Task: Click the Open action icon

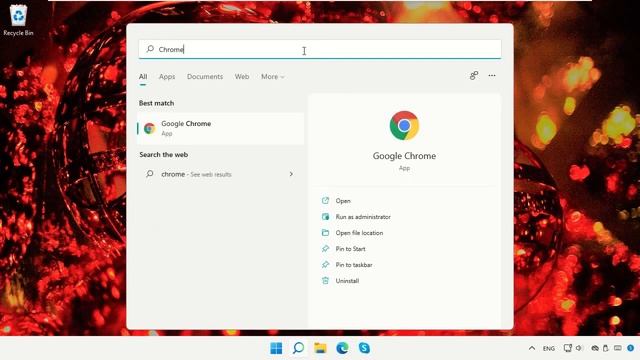Action: (x=325, y=200)
